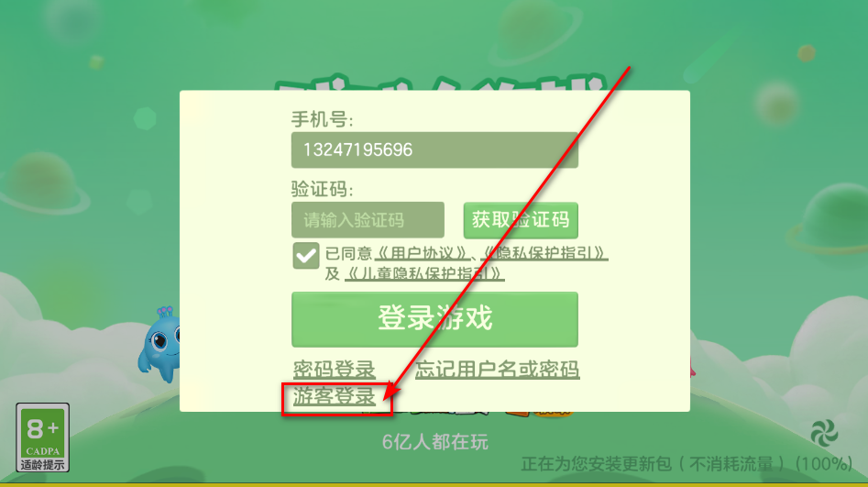Click the spinning pinwheel loading icon
868x487 pixels.
coord(824,433)
